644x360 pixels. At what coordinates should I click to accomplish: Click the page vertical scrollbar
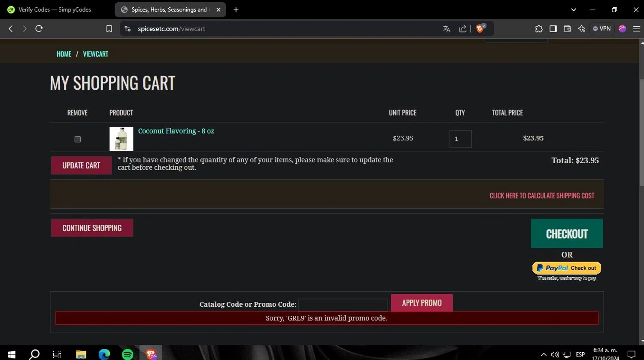pos(641,133)
